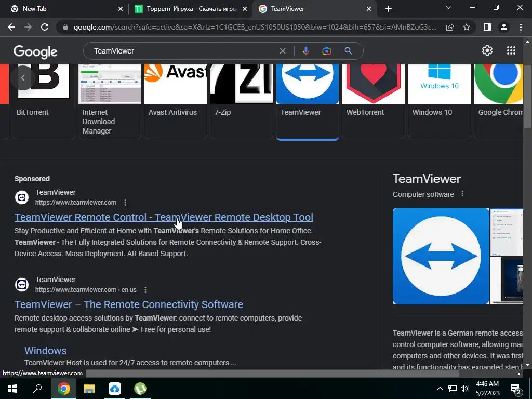Go back with the browser back arrow
Screen dimensions: 532x399
(11, 27)
